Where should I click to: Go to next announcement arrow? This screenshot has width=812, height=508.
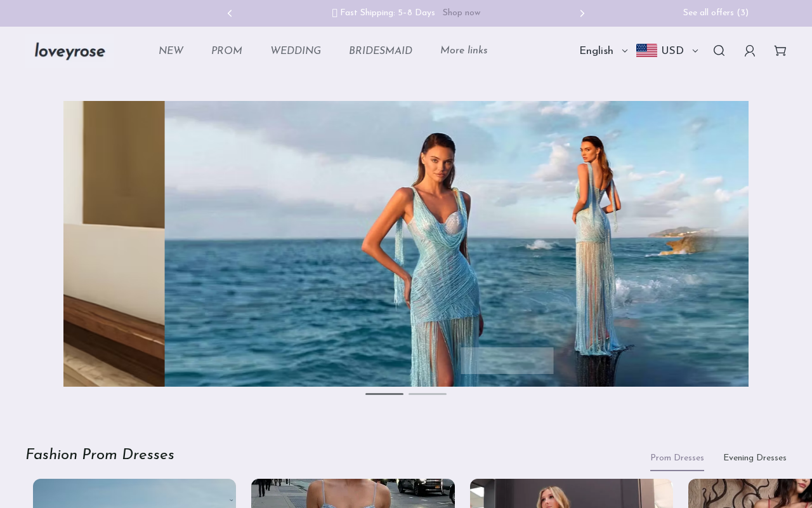point(582,13)
